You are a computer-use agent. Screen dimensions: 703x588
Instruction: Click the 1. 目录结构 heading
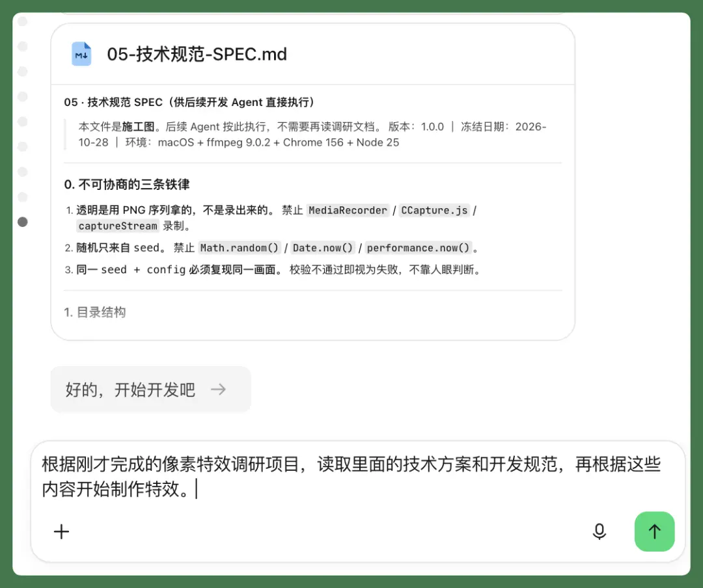pyautogui.click(x=94, y=312)
